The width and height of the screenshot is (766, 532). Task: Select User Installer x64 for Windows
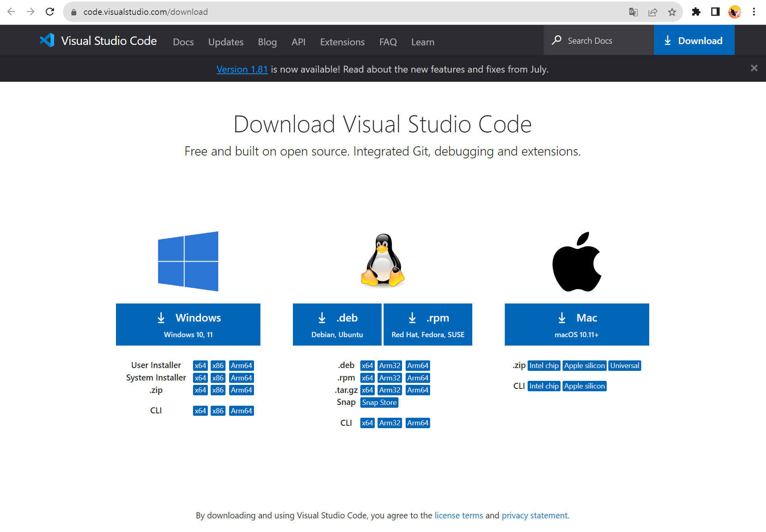point(200,366)
